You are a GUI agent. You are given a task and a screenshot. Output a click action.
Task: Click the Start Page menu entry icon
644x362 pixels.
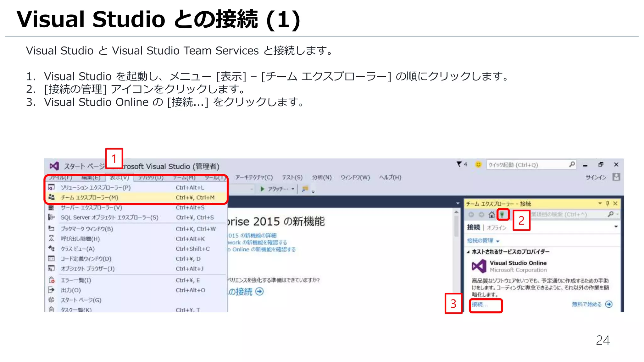pos(51,300)
